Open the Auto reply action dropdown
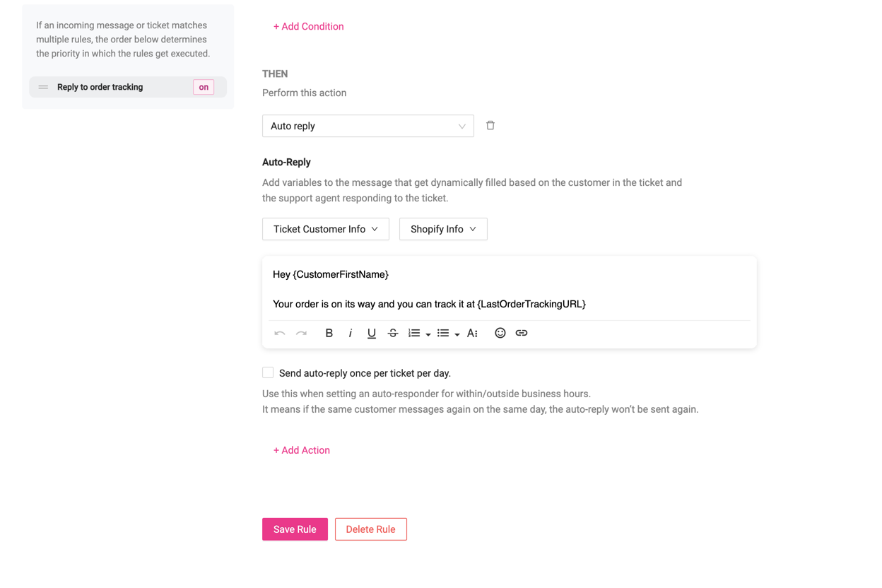 [367, 126]
